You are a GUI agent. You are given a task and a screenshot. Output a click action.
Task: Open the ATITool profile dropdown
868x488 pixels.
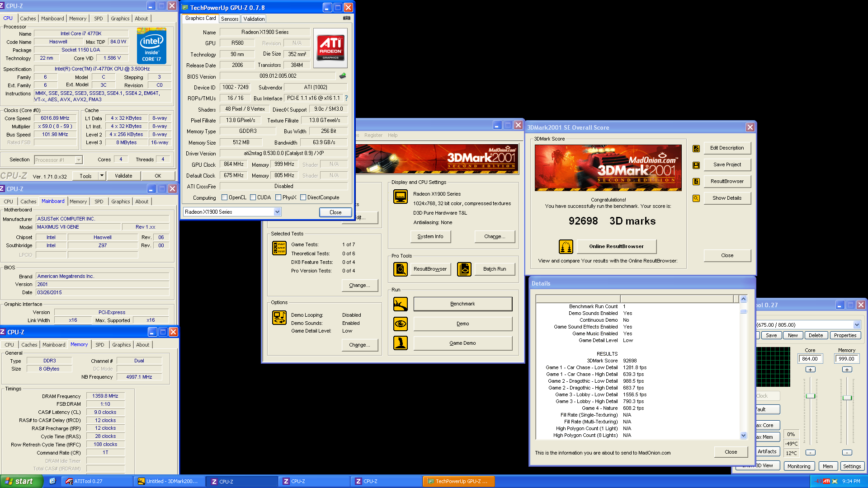pos(857,325)
